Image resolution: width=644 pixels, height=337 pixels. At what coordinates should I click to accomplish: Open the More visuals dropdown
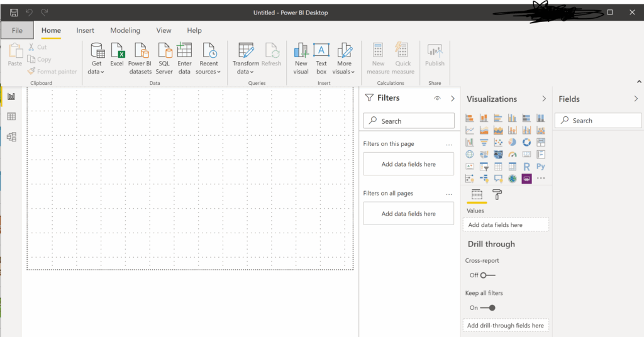click(x=344, y=58)
